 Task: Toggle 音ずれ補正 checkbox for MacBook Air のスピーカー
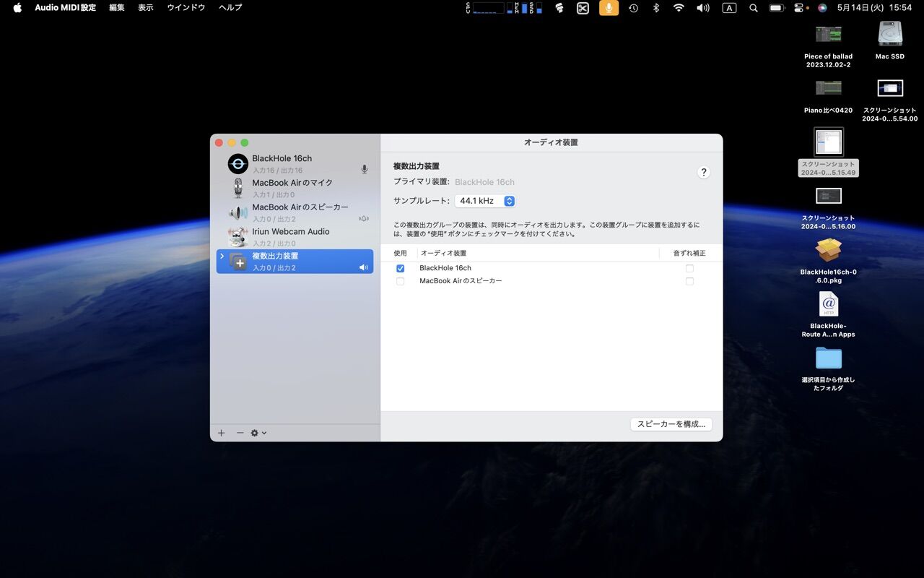[x=689, y=281]
